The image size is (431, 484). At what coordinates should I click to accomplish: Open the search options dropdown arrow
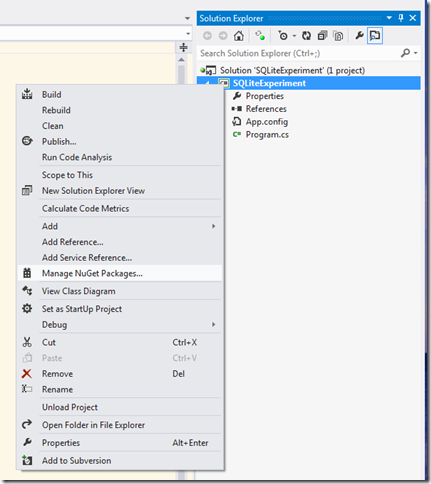[415, 53]
